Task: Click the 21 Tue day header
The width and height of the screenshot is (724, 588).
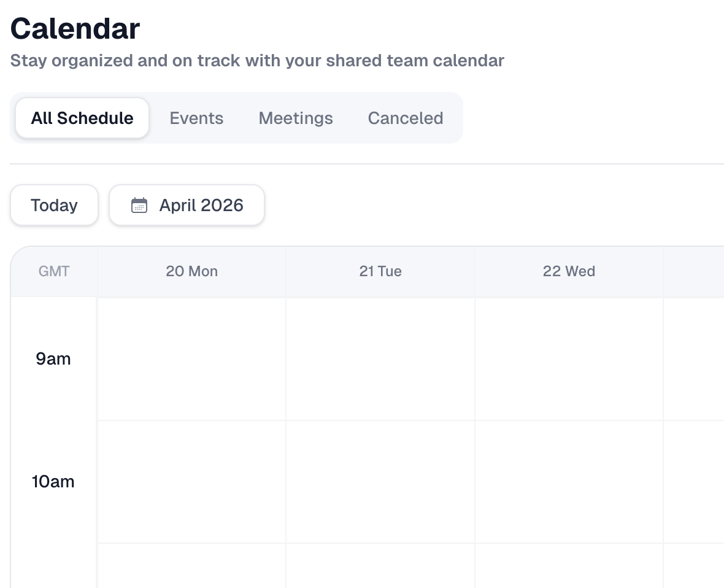Action: (380, 271)
